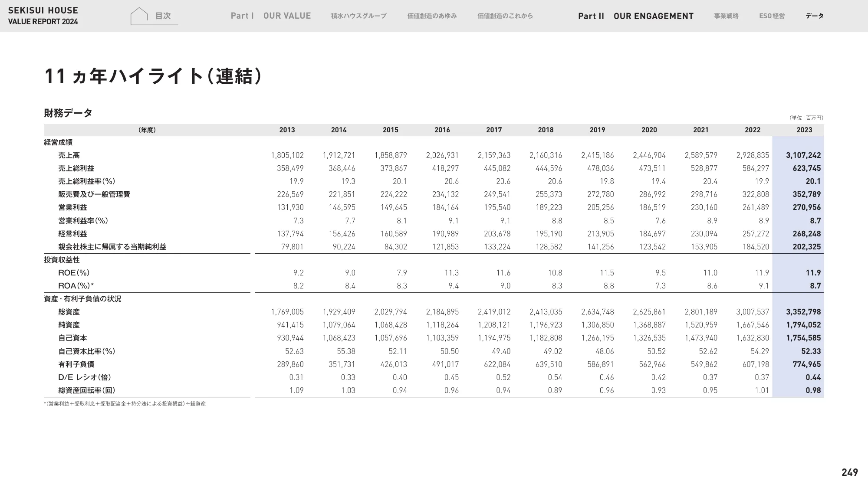
Task: Click the highlighted 2023 column header
Action: 805,130
